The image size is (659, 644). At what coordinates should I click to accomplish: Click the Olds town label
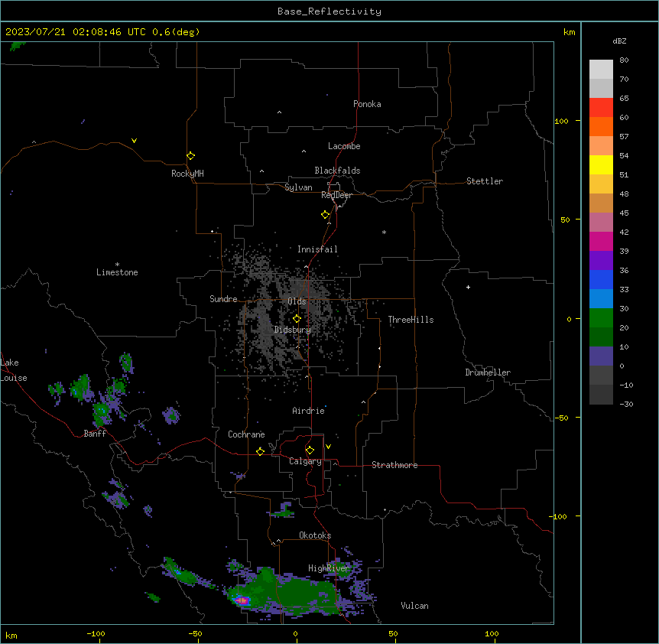[x=297, y=301]
